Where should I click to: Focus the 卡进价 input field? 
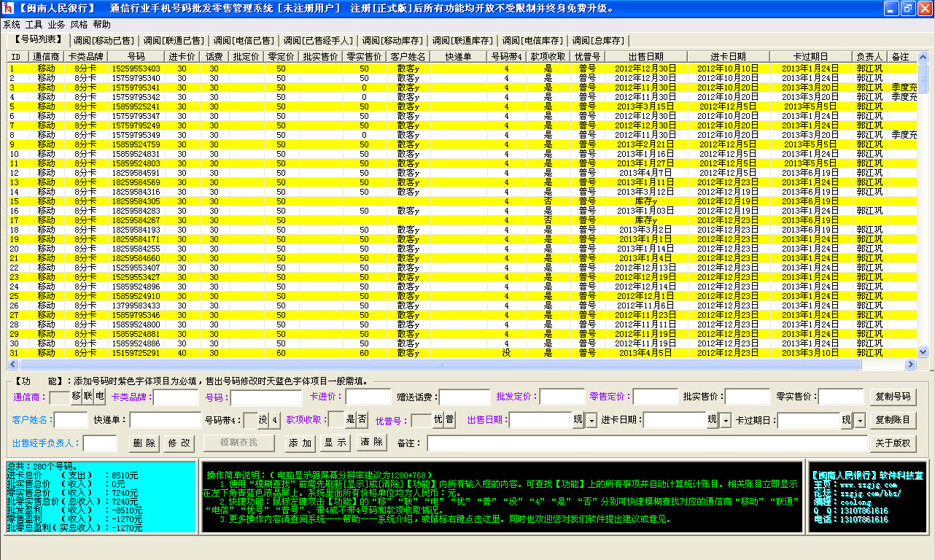point(368,397)
